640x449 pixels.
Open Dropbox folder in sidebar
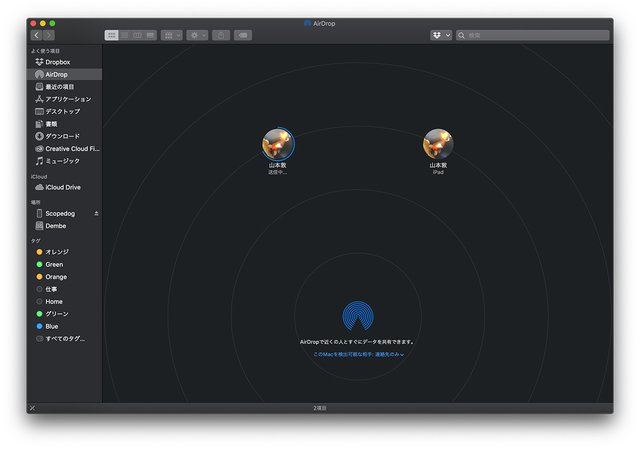tap(57, 62)
